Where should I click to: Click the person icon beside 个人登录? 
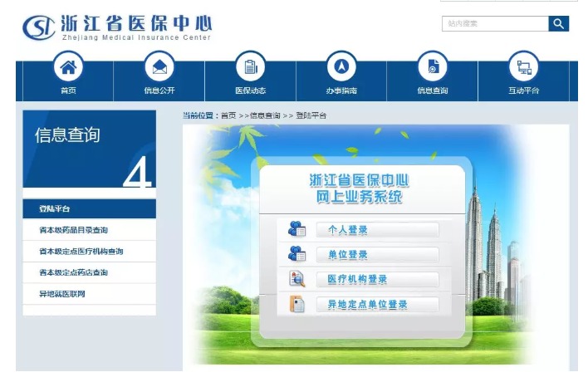296,230
